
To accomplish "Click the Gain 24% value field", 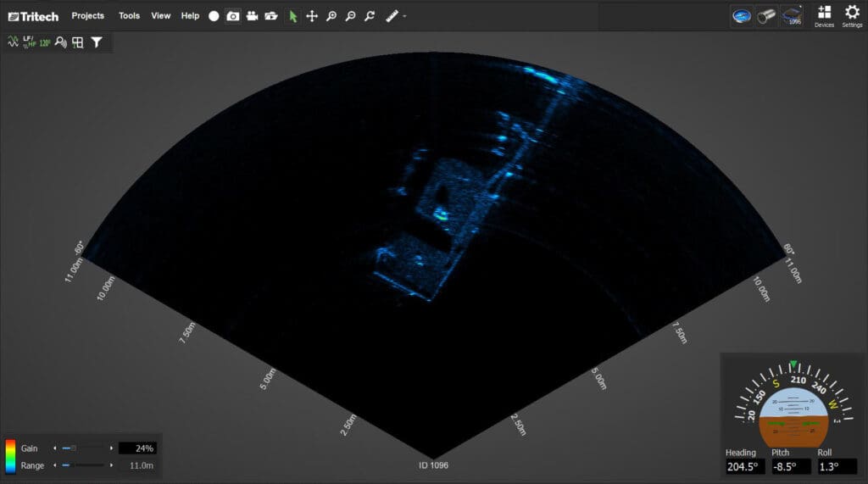I will pyautogui.click(x=136, y=448).
